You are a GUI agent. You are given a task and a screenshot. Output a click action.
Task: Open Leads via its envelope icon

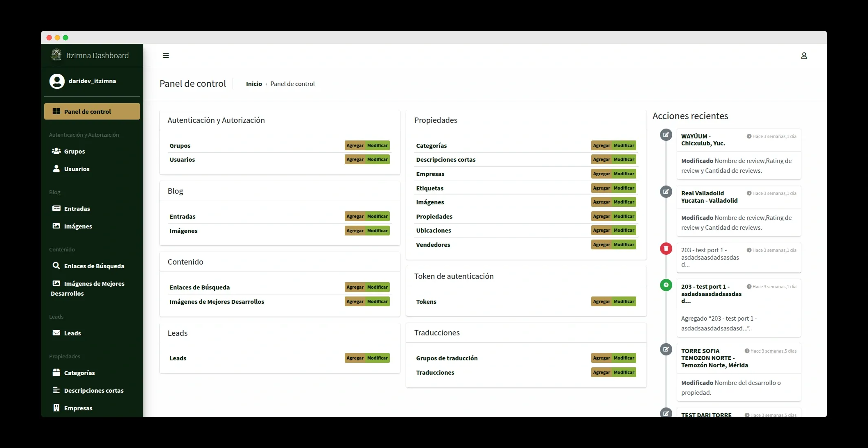pos(56,333)
